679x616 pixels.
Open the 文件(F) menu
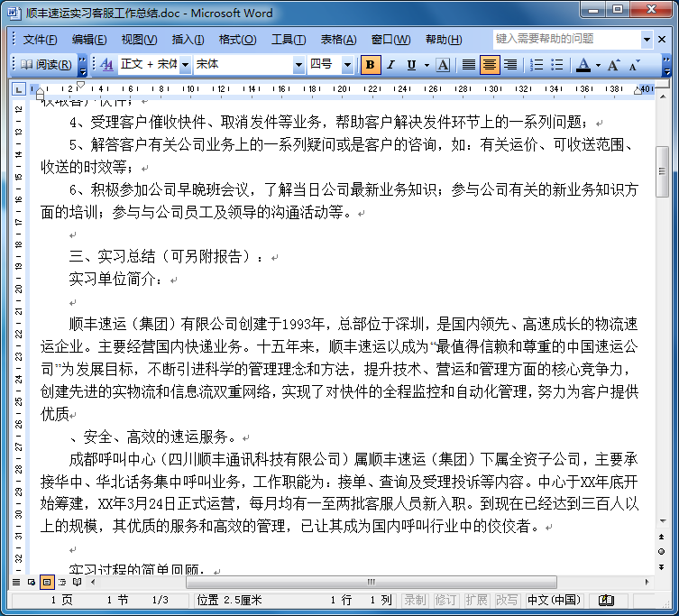pos(40,40)
